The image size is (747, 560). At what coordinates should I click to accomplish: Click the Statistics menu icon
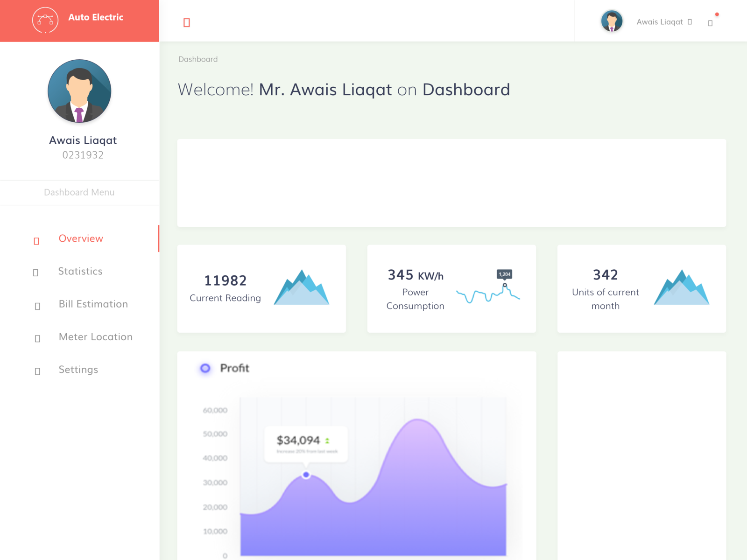[x=35, y=273]
